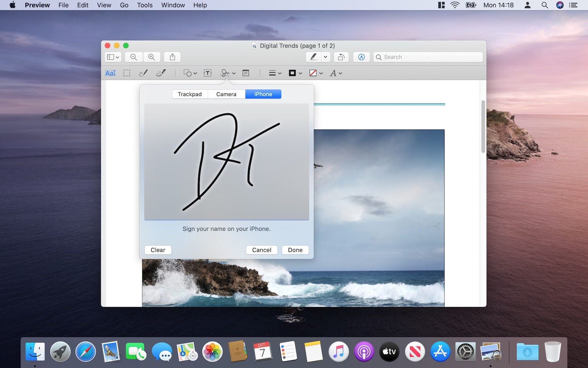
Task: Click the Clear button to erase signature
Action: tap(158, 250)
